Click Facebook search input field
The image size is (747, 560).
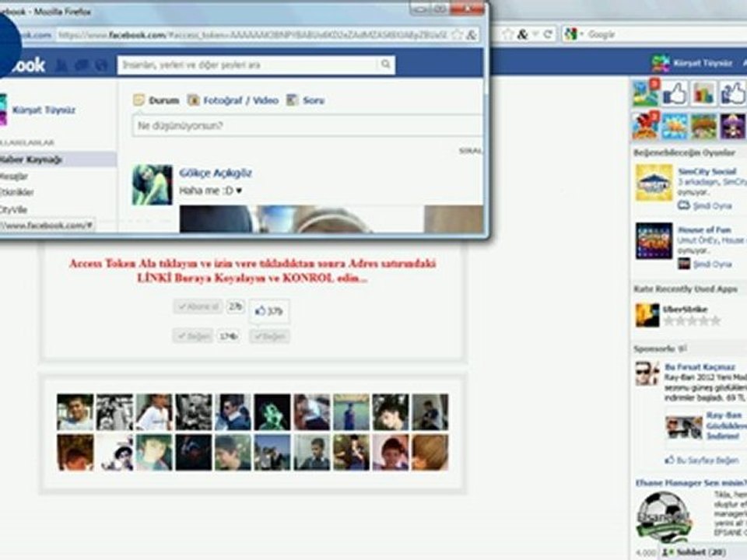[x=247, y=65]
